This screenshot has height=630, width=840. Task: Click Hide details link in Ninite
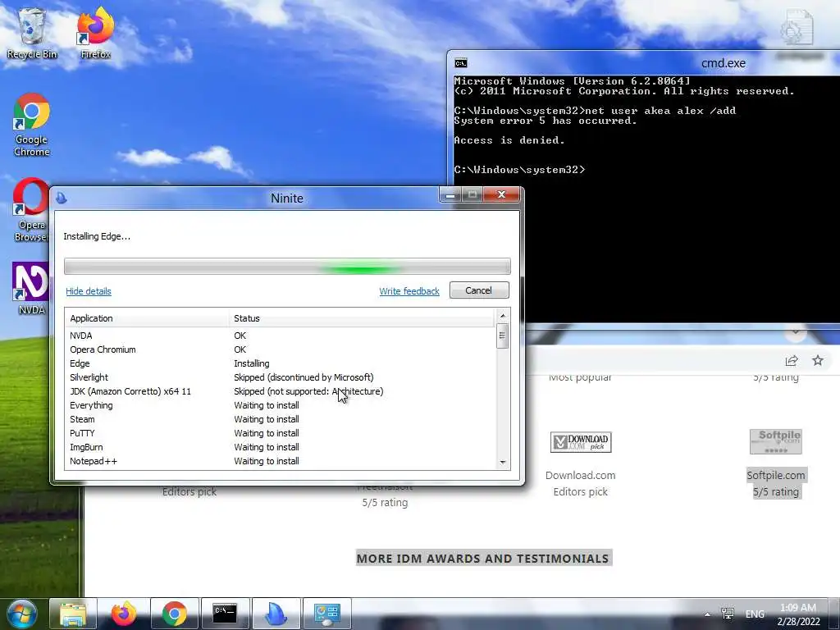89,291
